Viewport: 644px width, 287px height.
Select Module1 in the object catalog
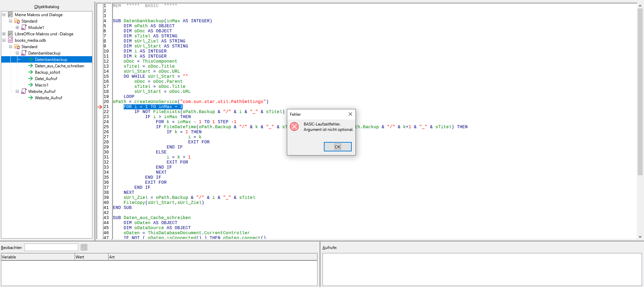click(x=36, y=28)
